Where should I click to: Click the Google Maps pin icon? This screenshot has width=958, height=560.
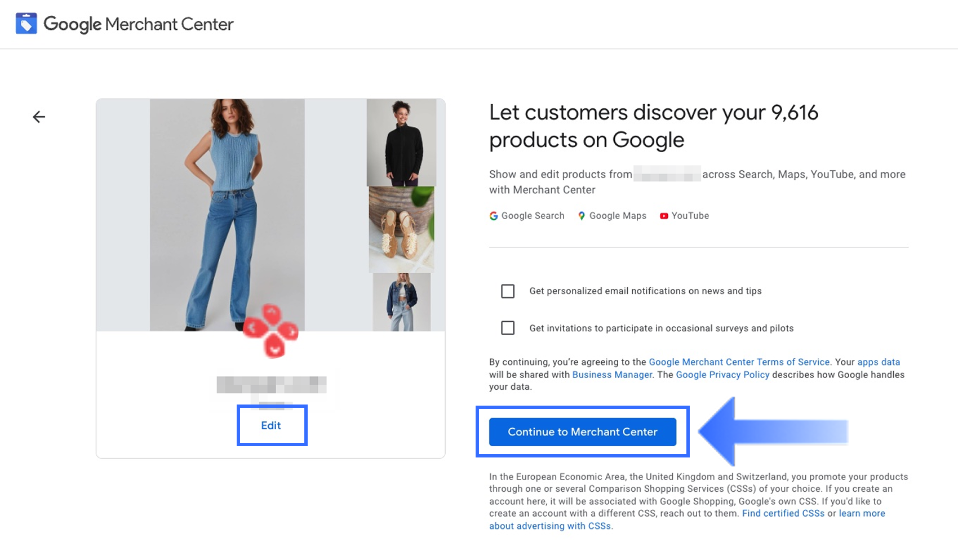582,216
